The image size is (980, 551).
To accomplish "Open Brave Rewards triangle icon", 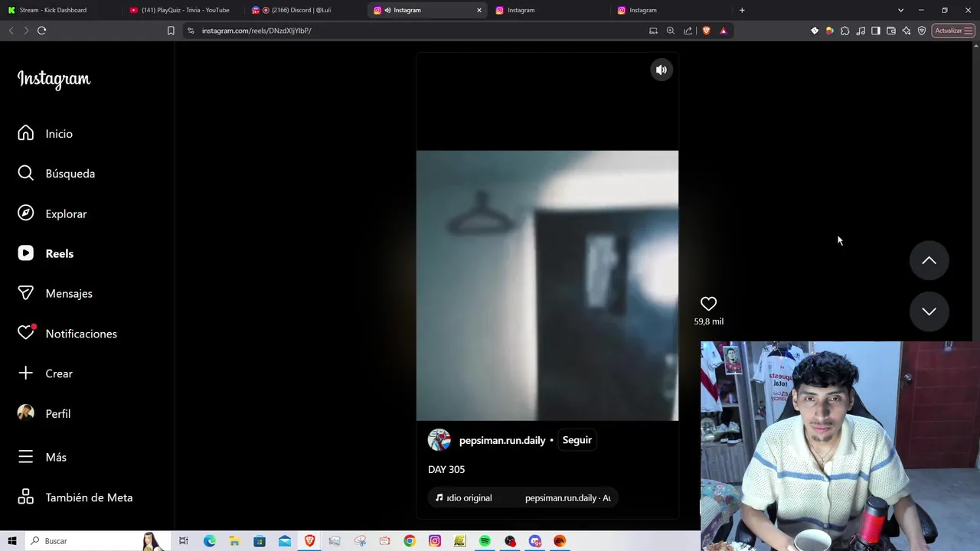I will click(x=724, y=31).
